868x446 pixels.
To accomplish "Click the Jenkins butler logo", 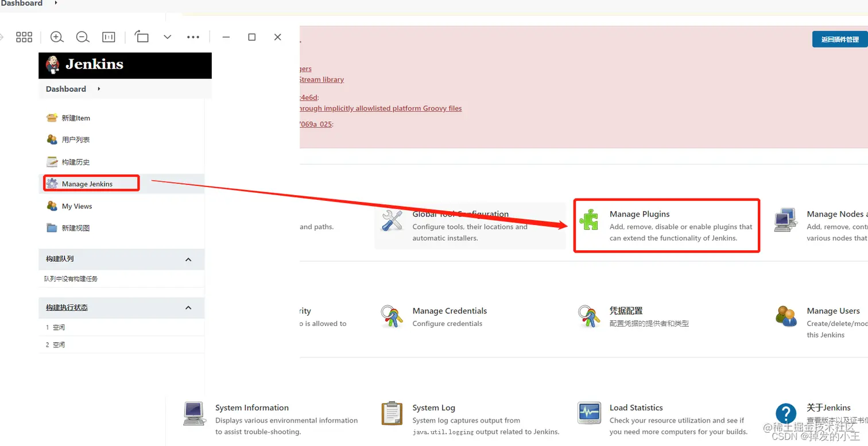I will (52, 64).
